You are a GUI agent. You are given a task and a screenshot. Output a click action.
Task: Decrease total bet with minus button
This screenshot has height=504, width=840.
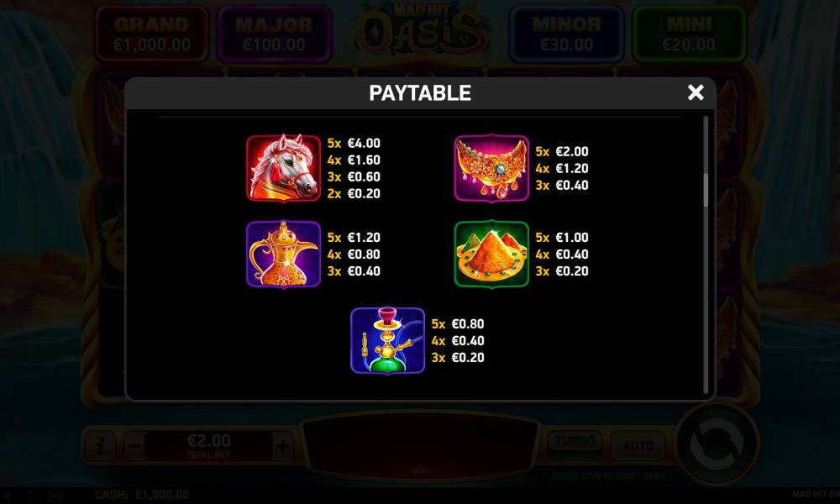pyautogui.click(x=135, y=445)
